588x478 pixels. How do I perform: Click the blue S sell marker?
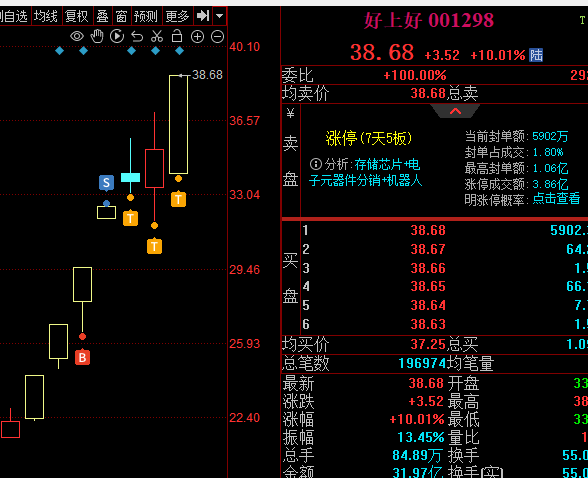(x=106, y=183)
